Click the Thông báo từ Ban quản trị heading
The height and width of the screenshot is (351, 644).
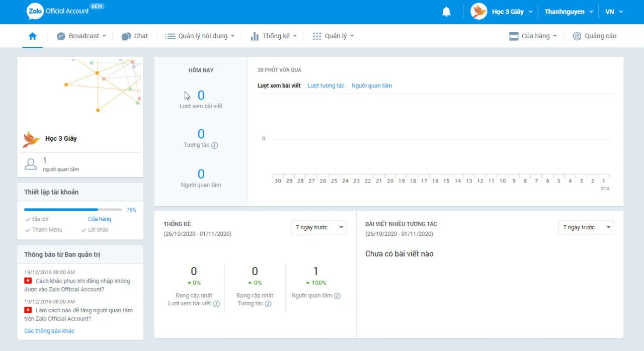coord(62,255)
